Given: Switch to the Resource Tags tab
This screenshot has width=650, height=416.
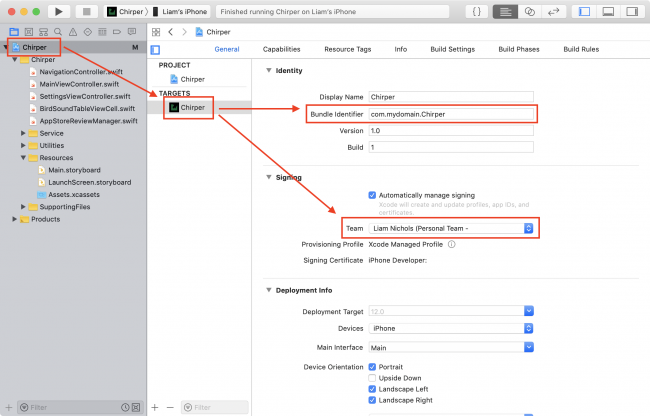Looking at the screenshot, I should [348, 49].
